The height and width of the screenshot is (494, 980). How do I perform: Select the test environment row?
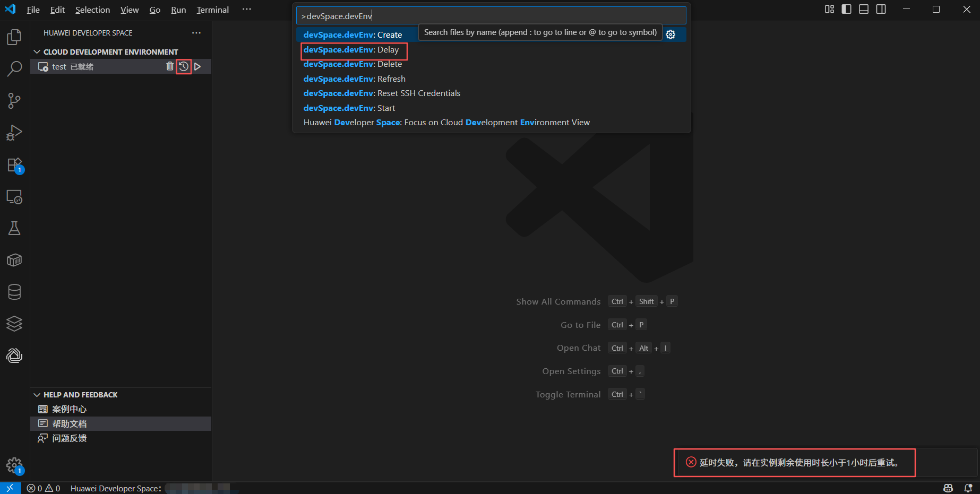click(x=121, y=66)
